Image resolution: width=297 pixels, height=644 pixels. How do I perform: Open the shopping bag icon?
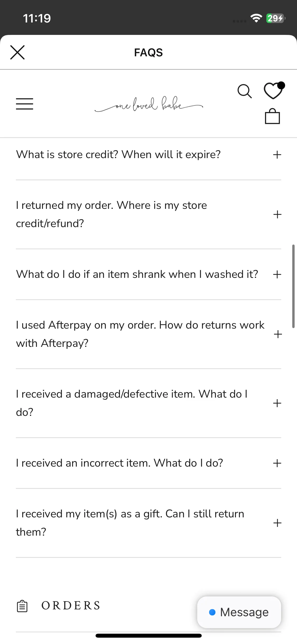[272, 116]
